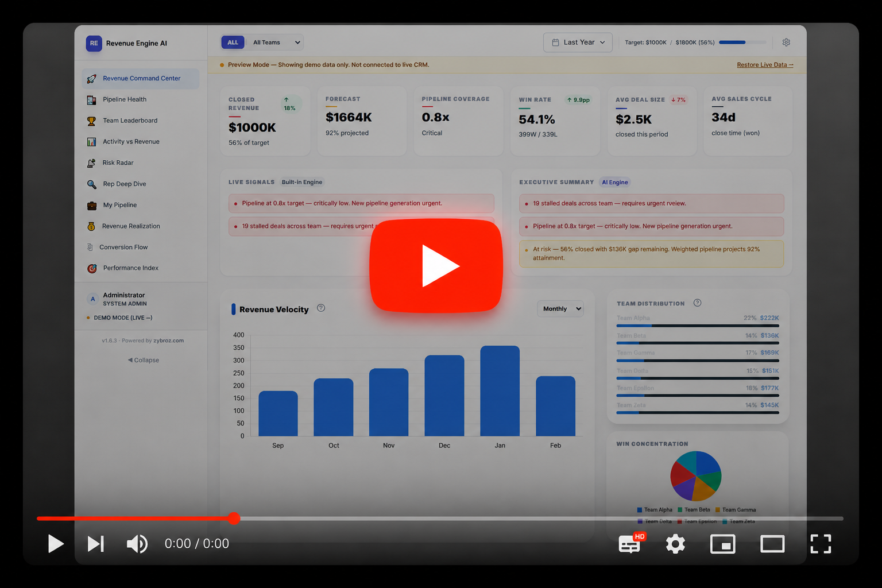The width and height of the screenshot is (882, 588).
Task: Collapse the sidebar
Action: (x=144, y=361)
